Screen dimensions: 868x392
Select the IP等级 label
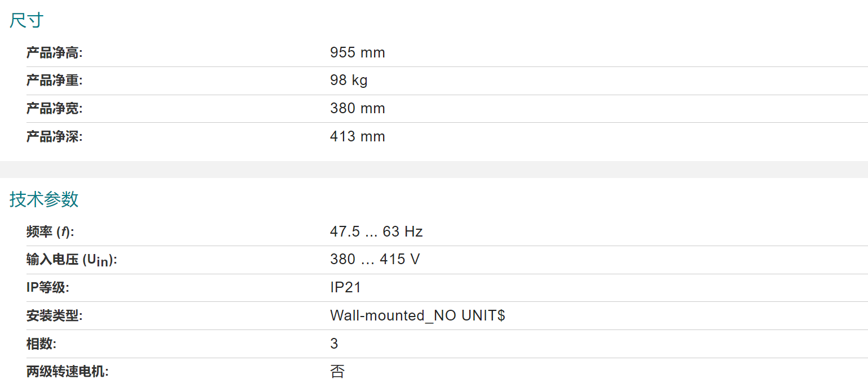coord(48,287)
